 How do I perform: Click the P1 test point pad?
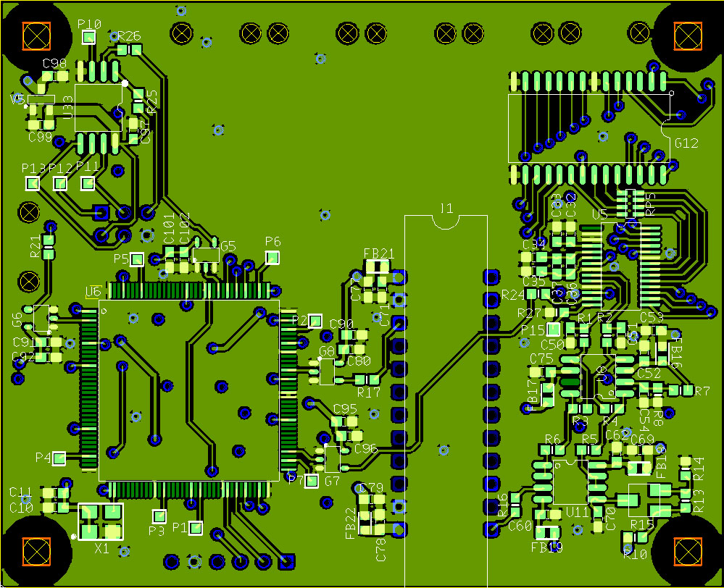pyautogui.click(x=195, y=528)
